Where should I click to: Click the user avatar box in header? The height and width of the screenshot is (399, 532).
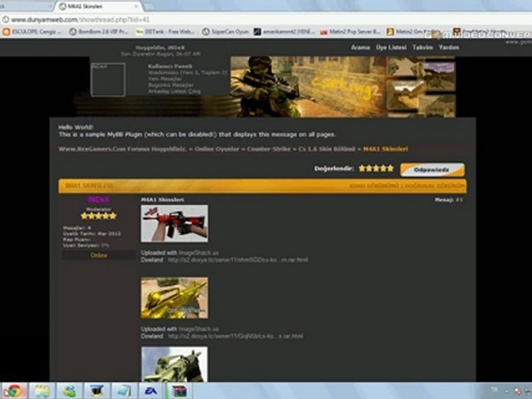click(x=108, y=79)
